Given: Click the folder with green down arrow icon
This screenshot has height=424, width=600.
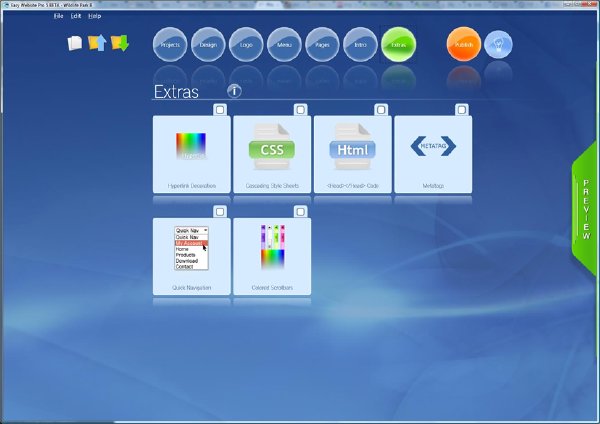Looking at the screenshot, I should click(120, 43).
